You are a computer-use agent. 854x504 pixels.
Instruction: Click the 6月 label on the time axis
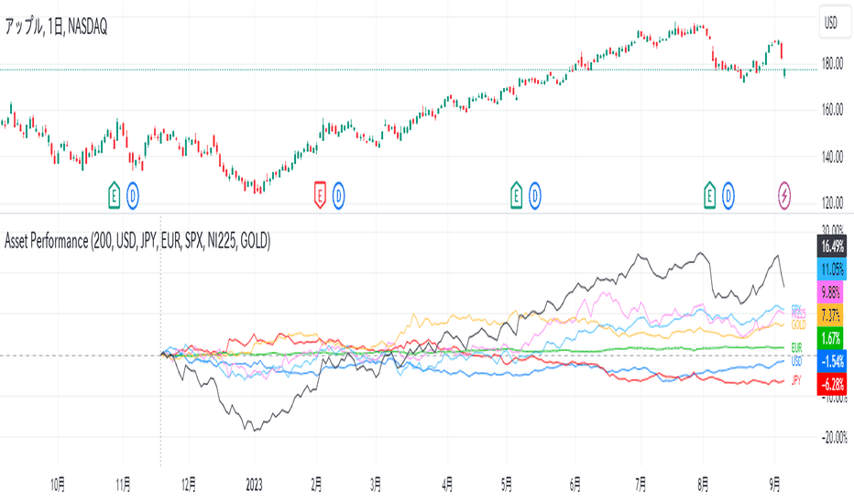click(575, 485)
